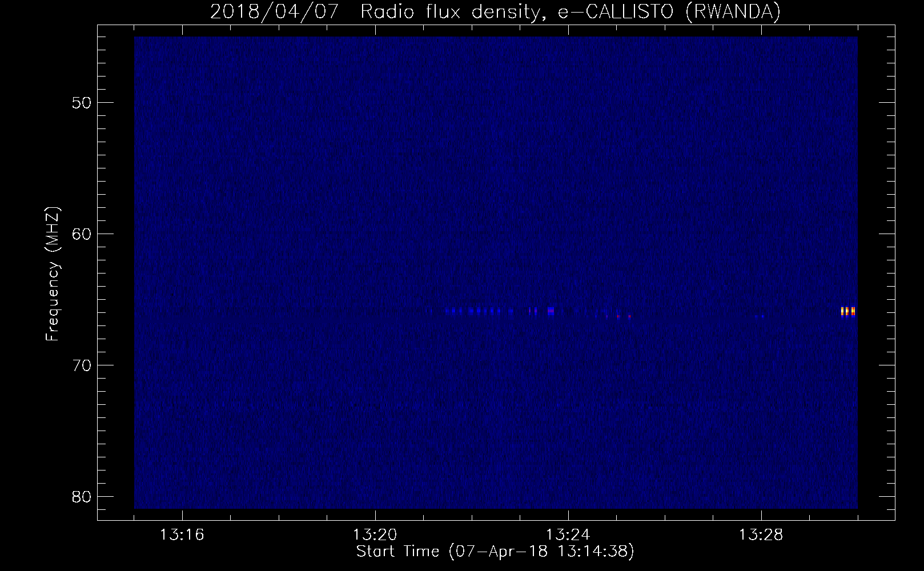Click the 60 frequency tick label
This screenshot has height=571, width=924.
pyautogui.click(x=82, y=235)
